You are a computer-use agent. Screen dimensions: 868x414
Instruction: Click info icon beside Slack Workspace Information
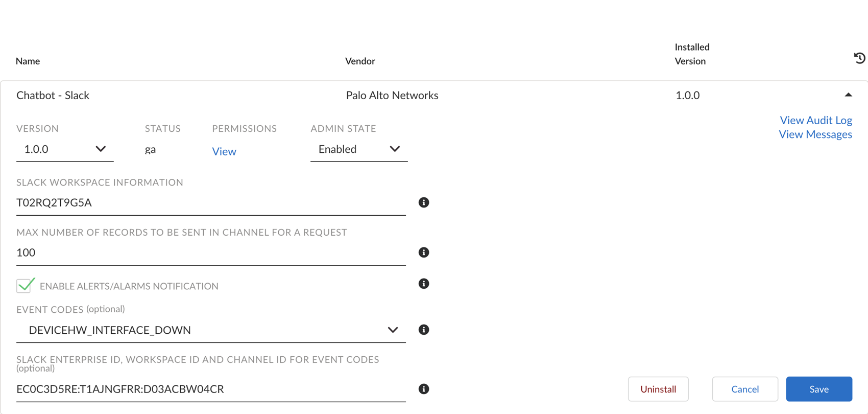424,202
